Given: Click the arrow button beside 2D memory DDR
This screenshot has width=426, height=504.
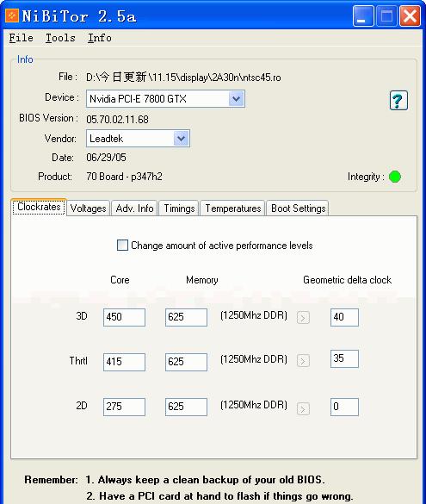Looking at the screenshot, I should click(303, 409).
